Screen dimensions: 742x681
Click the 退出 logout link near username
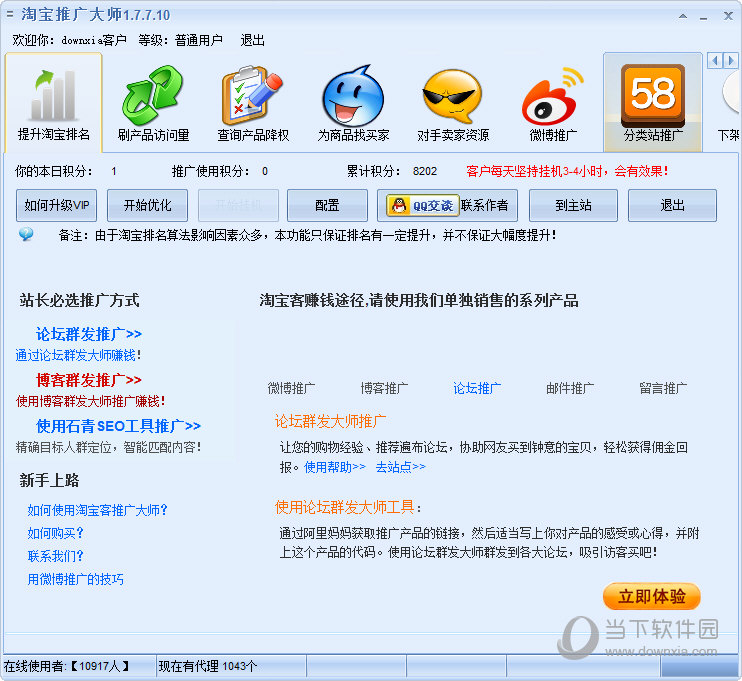coord(252,40)
